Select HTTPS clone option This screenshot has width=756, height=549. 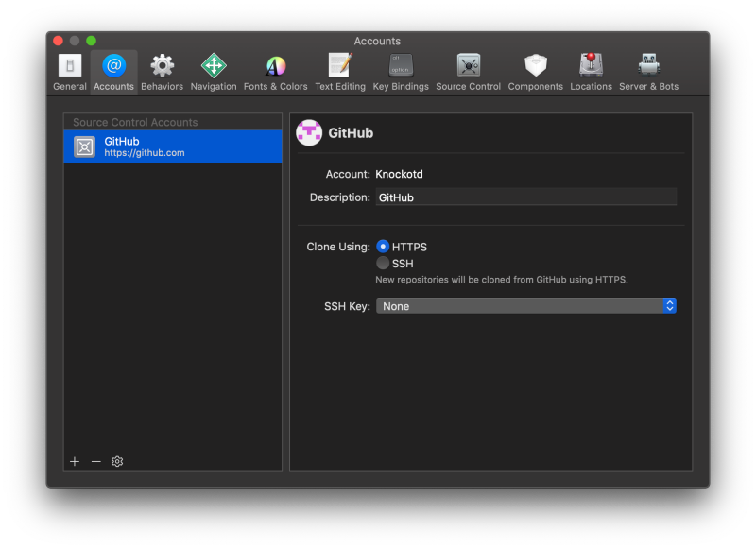click(383, 247)
